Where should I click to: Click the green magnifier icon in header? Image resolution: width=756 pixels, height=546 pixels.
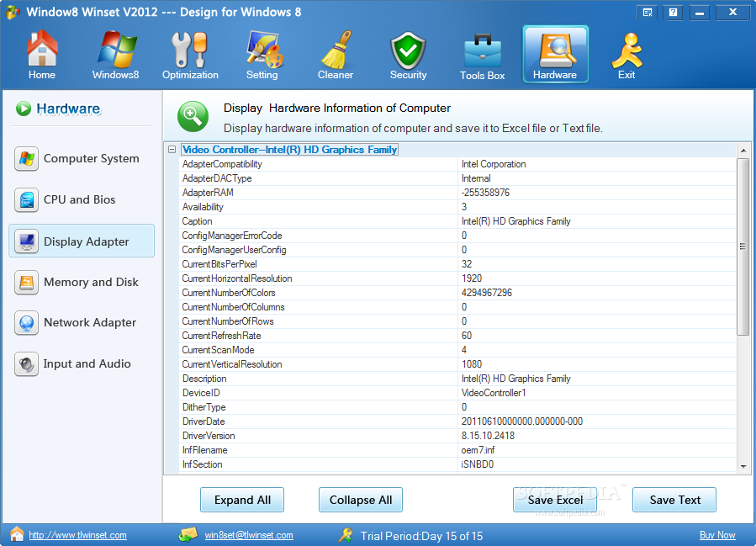[x=193, y=116]
